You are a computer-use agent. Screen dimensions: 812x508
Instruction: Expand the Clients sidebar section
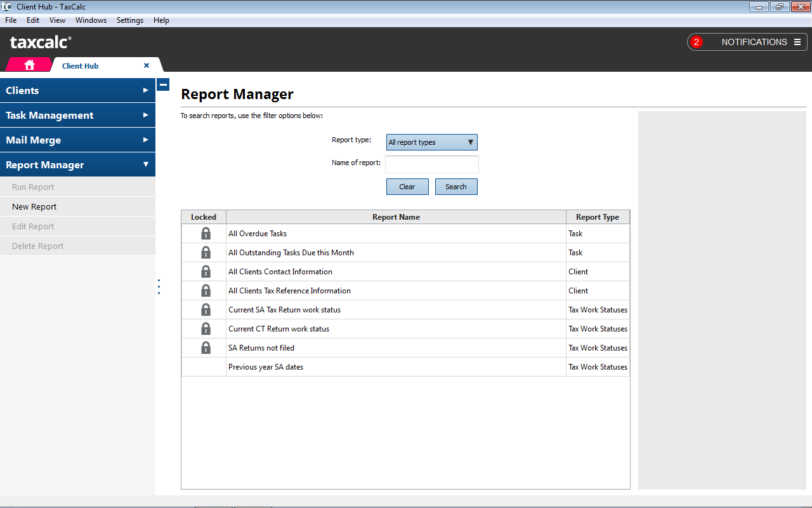[x=77, y=90]
